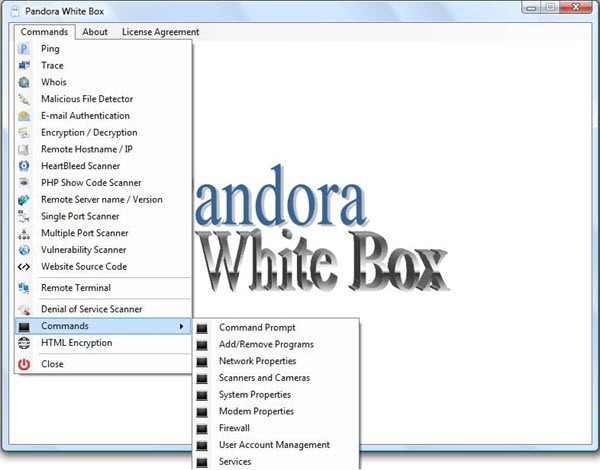Image resolution: width=600 pixels, height=470 pixels.
Task: Select Command Prompt in the submenu
Action: (x=276, y=328)
